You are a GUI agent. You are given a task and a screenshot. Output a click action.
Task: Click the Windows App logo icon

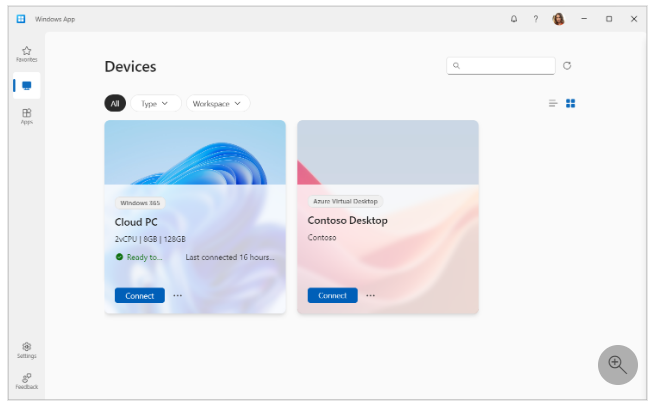point(21,19)
